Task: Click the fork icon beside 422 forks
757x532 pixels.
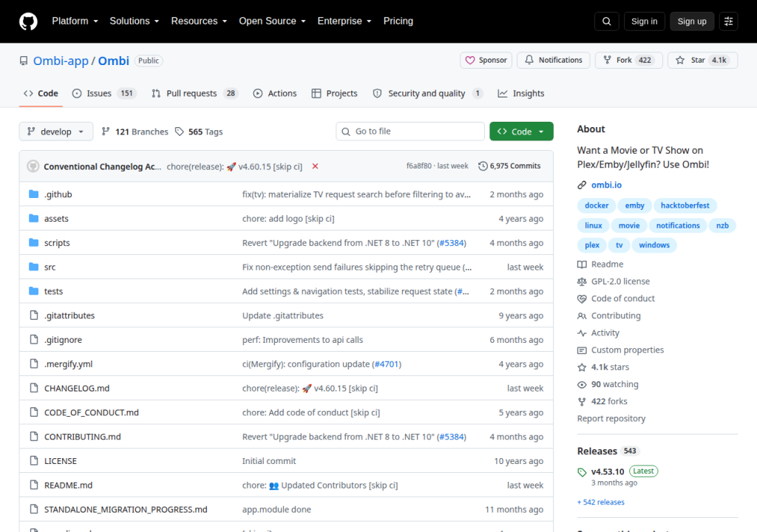Action: click(x=582, y=402)
